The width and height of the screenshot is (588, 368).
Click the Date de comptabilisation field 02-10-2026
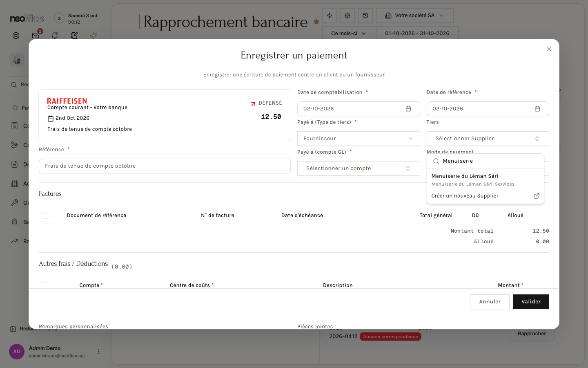[359, 109]
